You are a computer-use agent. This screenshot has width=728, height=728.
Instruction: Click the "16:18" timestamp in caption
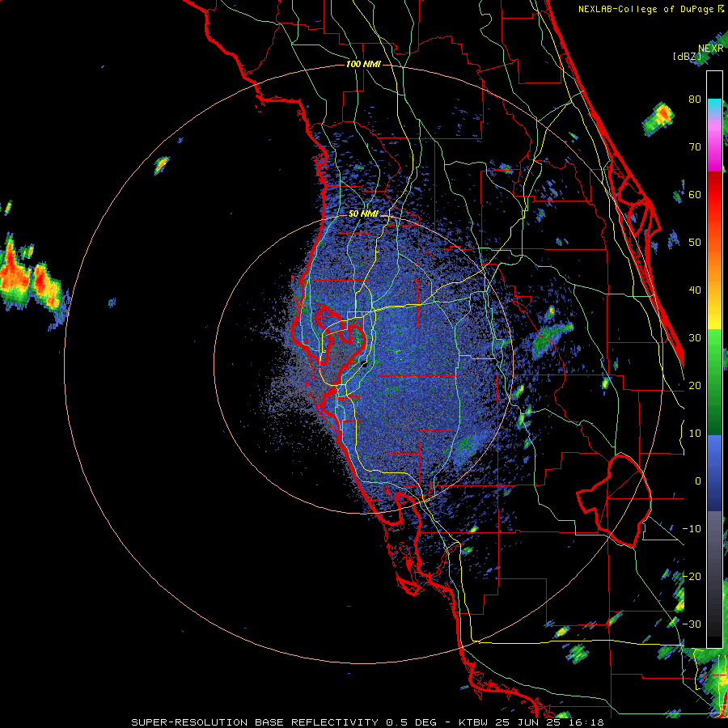[x=587, y=722]
